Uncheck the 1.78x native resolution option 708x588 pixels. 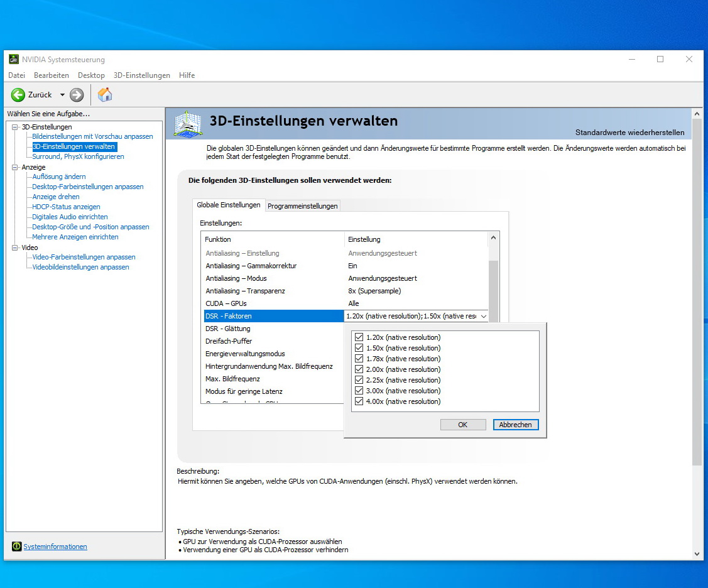[359, 359]
